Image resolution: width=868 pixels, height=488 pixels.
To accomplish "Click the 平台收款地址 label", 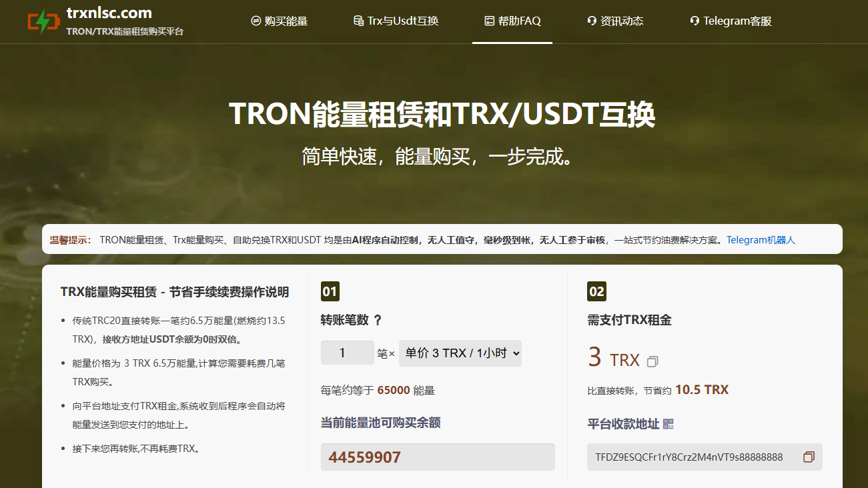I will [x=623, y=424].
